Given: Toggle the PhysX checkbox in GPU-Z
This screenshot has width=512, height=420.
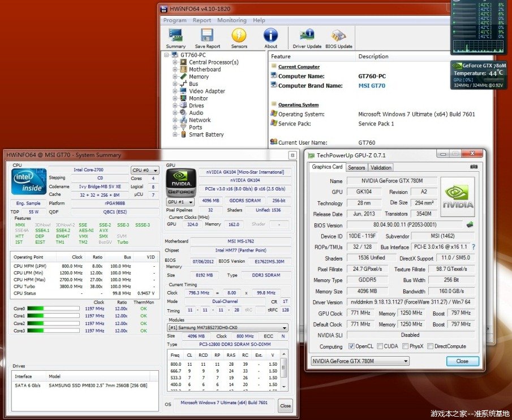Looking at the screenshot, I should 405,346.
